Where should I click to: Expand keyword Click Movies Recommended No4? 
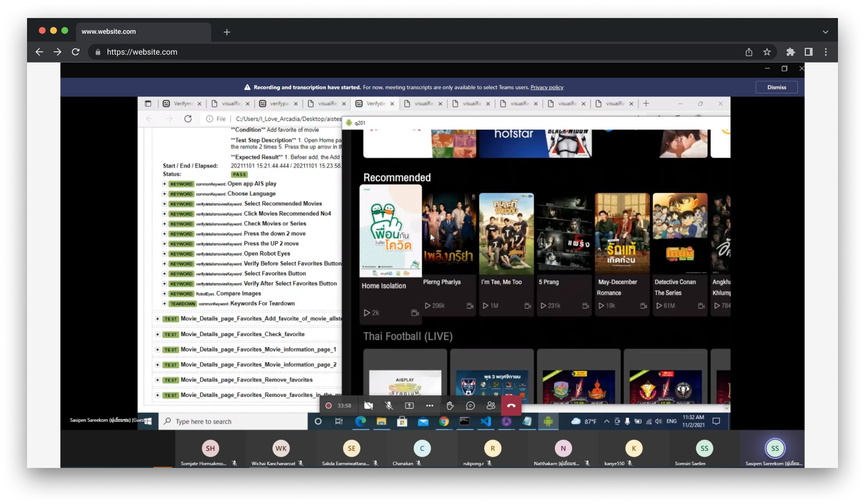pyautogui.click(x=164, y=214)
